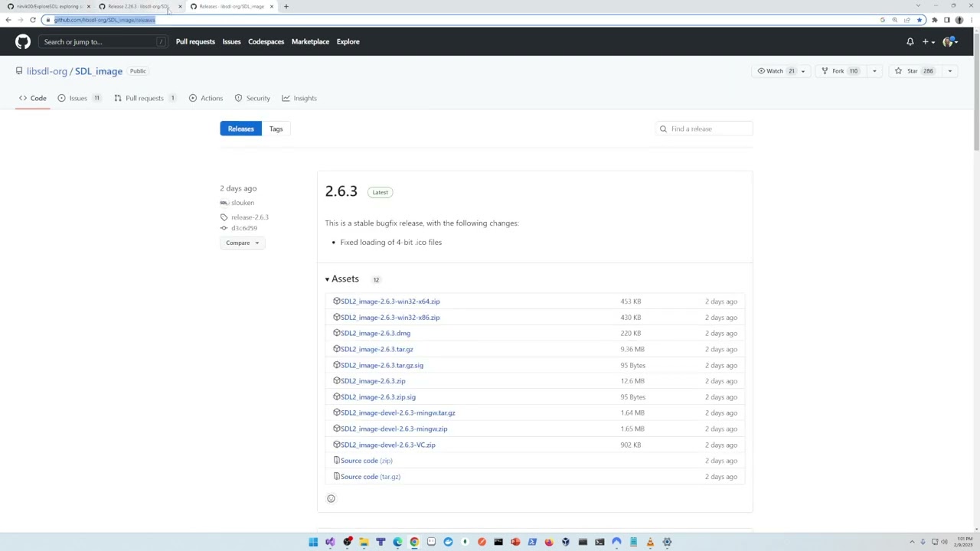
Task: Open GitHub home via Octocat logo
Action: point(23,41)
